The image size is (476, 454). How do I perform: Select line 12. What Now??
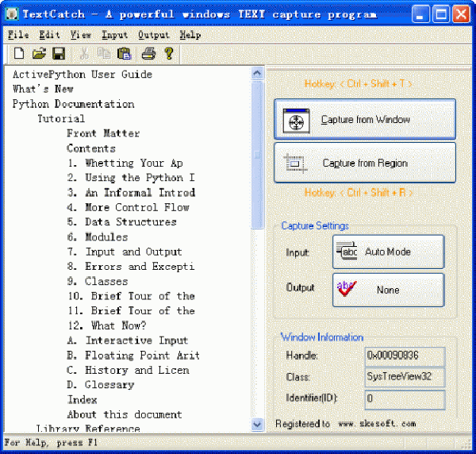[107, 325]
